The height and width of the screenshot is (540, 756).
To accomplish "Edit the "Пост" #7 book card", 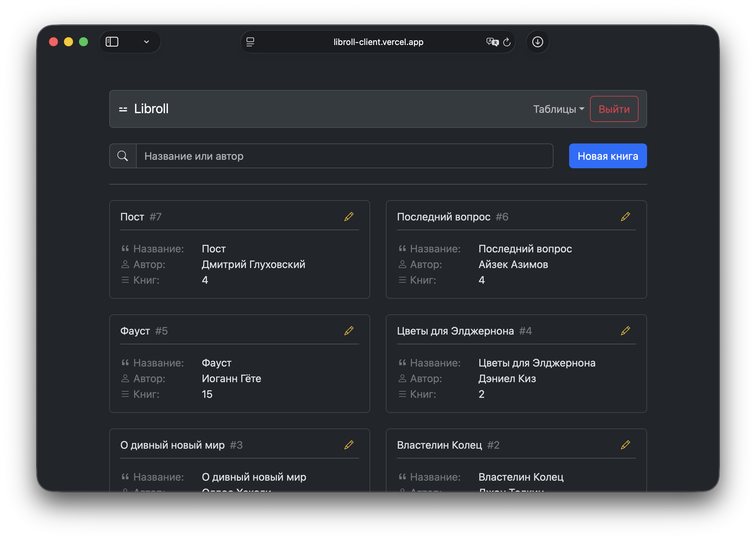I will pos(349,217).
